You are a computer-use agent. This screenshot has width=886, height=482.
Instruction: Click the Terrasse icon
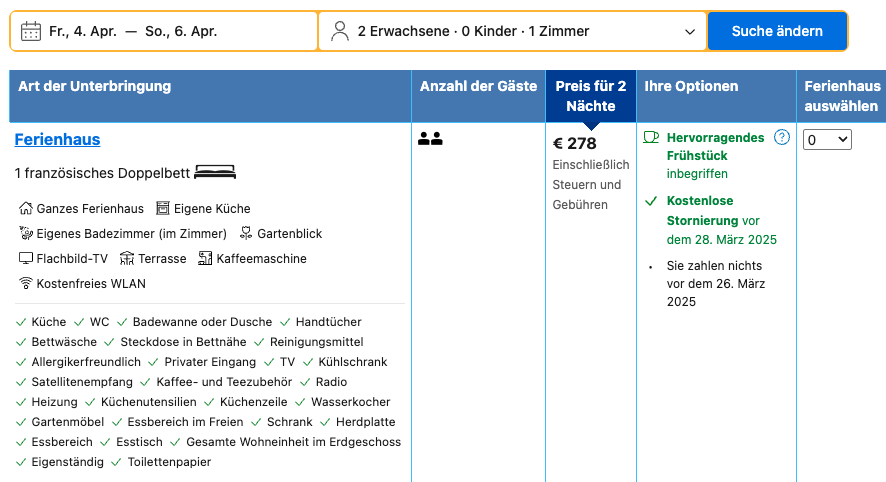tap(127, 258)
